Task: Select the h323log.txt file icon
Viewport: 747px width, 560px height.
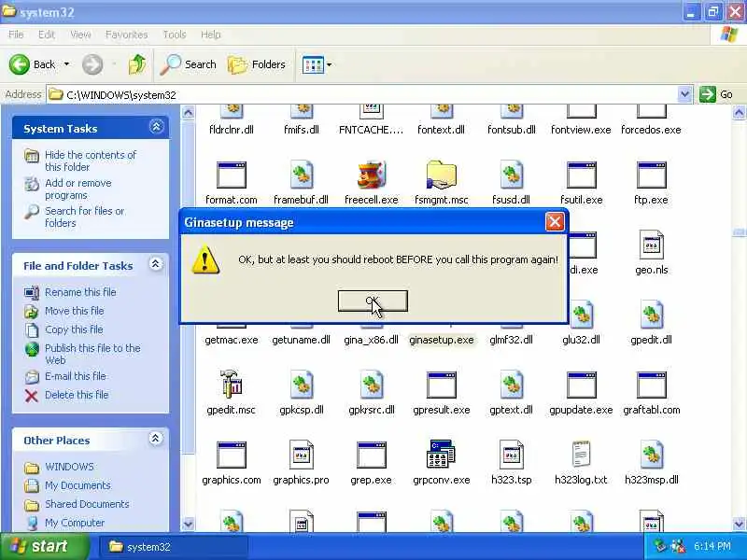Action: 581,455
